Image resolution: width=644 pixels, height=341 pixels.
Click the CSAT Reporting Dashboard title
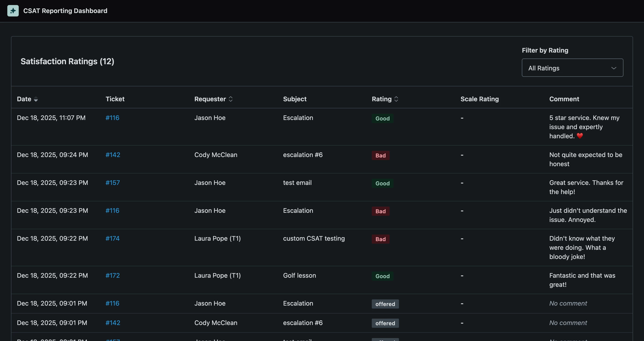(65, 11)
